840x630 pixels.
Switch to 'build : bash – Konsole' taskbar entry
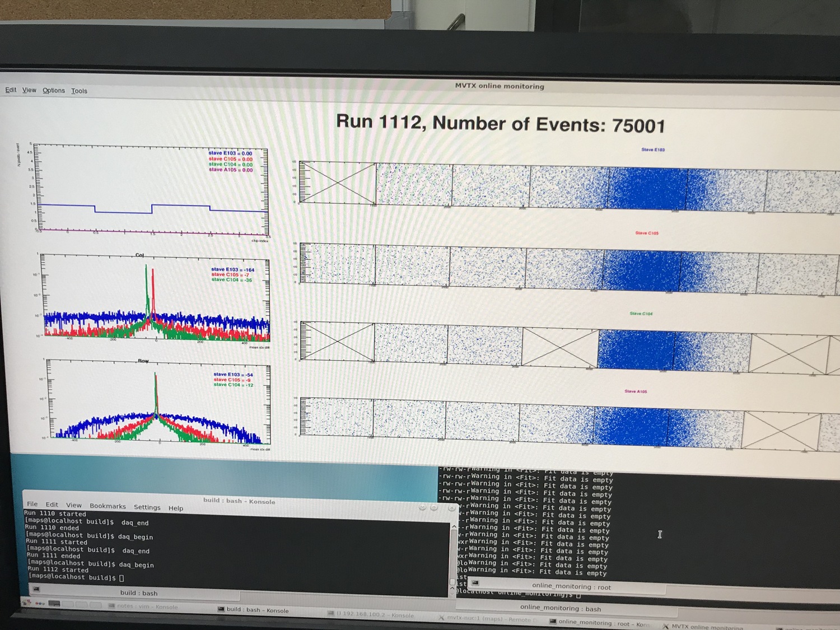[253, 610]
